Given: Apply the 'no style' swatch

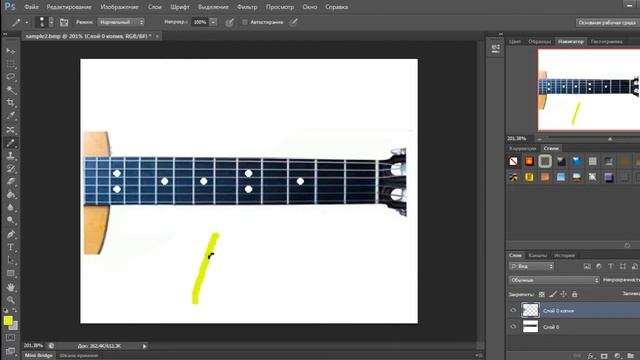Looking at the screenshot, I should (x=513, y=162).
